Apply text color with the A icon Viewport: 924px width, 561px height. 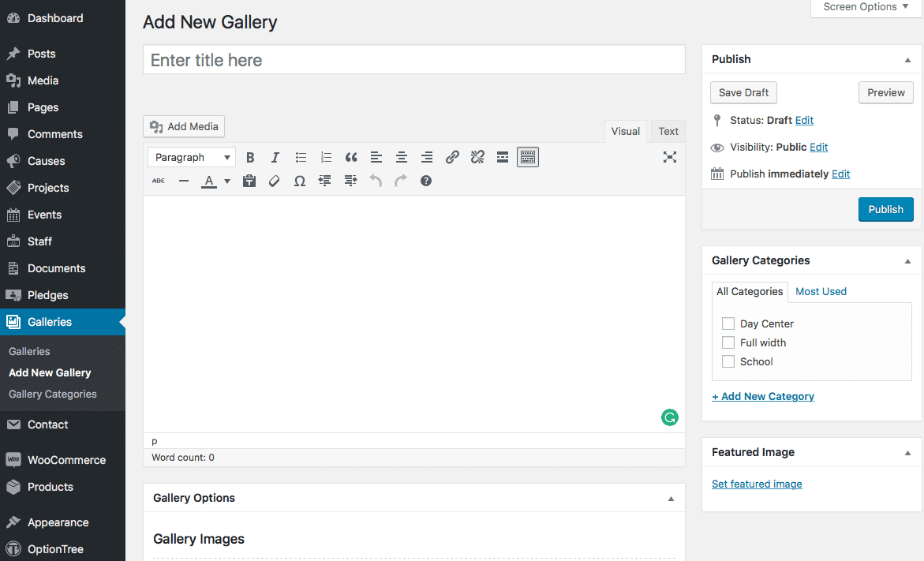click(208, 181)
